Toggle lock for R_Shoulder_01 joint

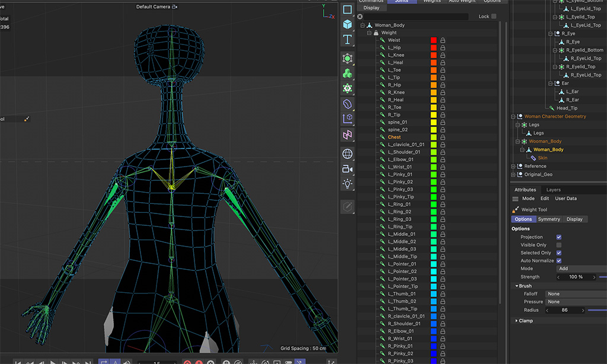pos(442,324)
